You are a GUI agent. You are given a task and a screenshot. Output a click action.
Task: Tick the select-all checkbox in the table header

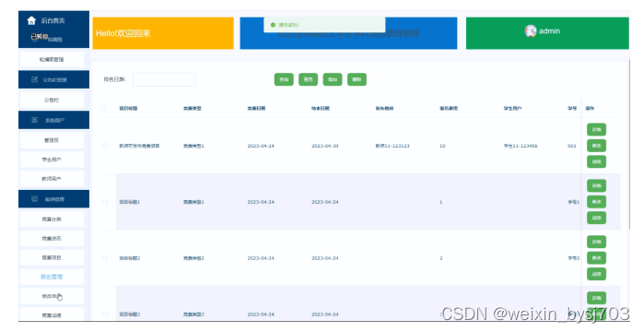(x=104, y=109)
